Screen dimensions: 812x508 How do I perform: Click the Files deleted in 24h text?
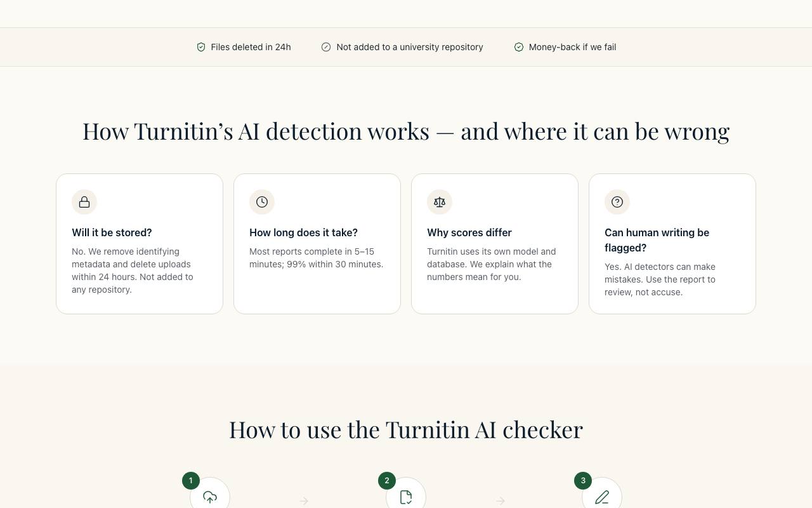click(x=251, y=47)
